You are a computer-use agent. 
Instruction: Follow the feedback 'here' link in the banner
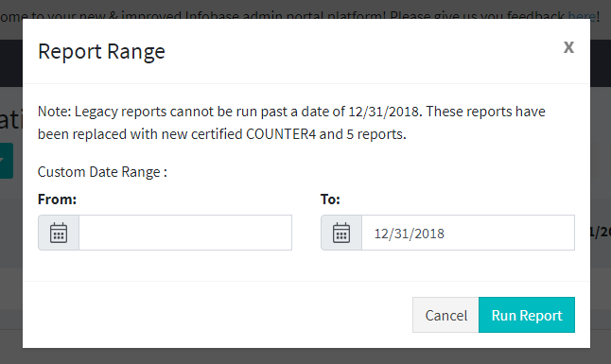582,15
